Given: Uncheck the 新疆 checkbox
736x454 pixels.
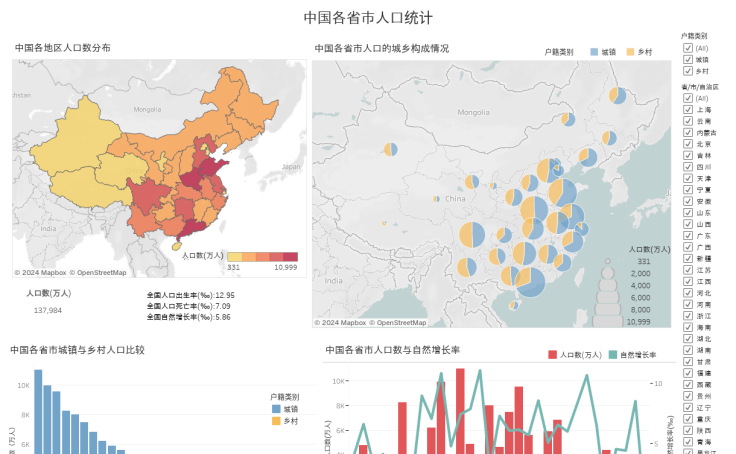Looking at the screenshot, I should click(x=688, y=258).
